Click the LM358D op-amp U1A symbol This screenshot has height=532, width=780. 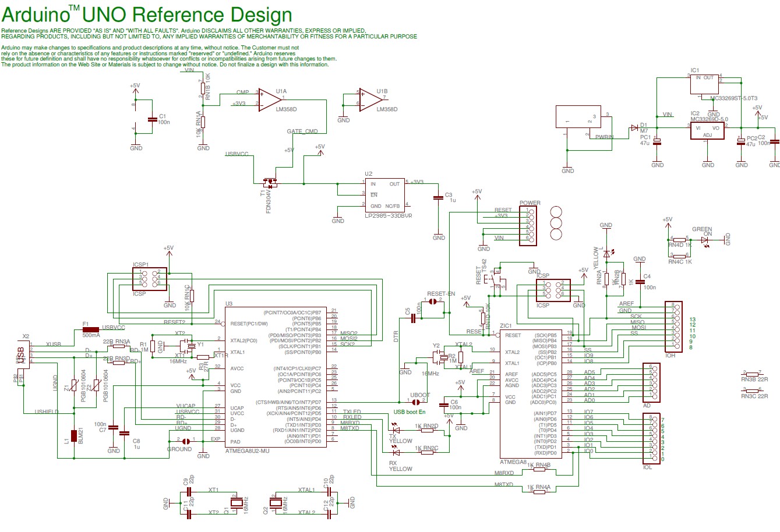pos(268,99)
